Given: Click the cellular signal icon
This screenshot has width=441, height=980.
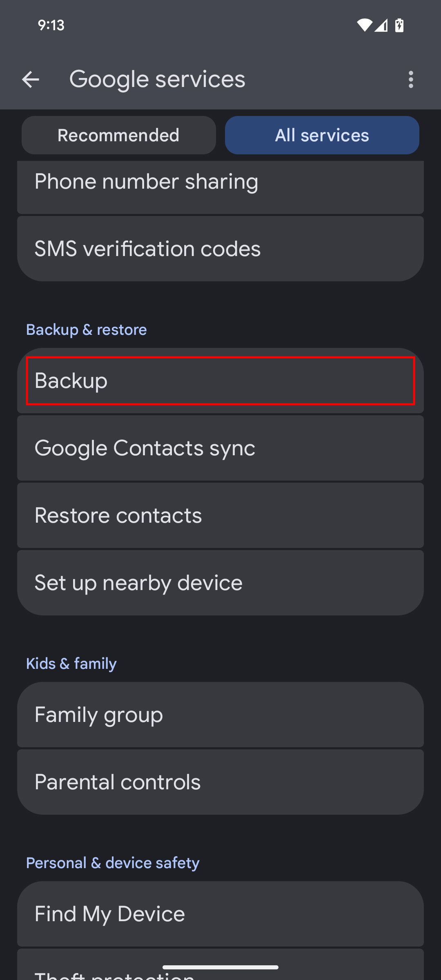Looking at the screenshot, I should pyautogui.click(x=383, y=25).
